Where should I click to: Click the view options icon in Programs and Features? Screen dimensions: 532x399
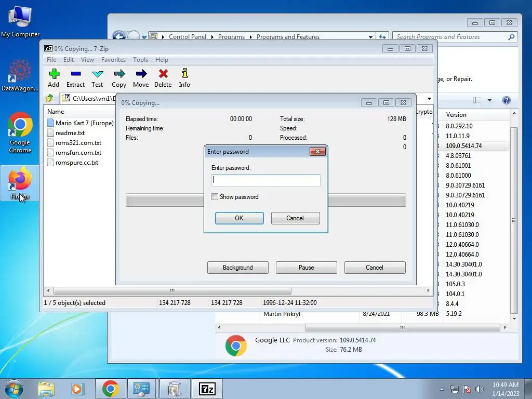[477, 100]
